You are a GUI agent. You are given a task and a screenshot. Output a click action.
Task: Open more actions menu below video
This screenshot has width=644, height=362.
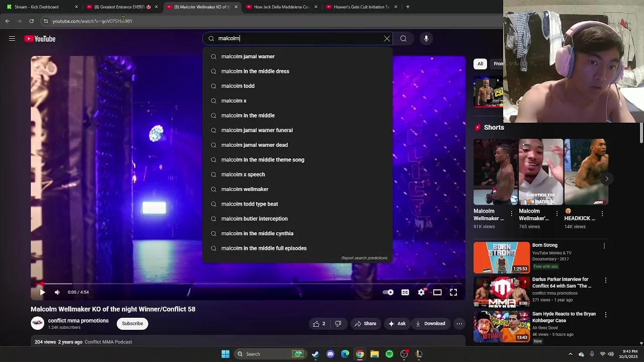click(x=459, y=324)
